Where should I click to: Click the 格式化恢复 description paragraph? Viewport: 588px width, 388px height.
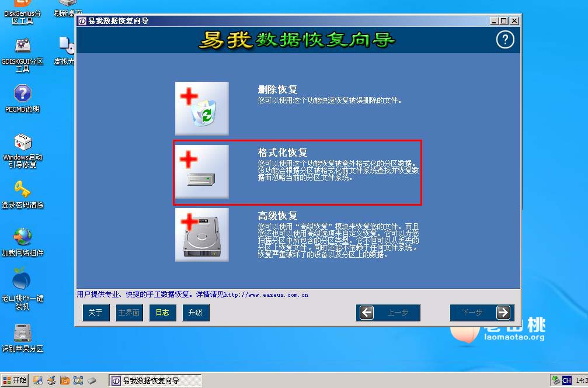338,171
